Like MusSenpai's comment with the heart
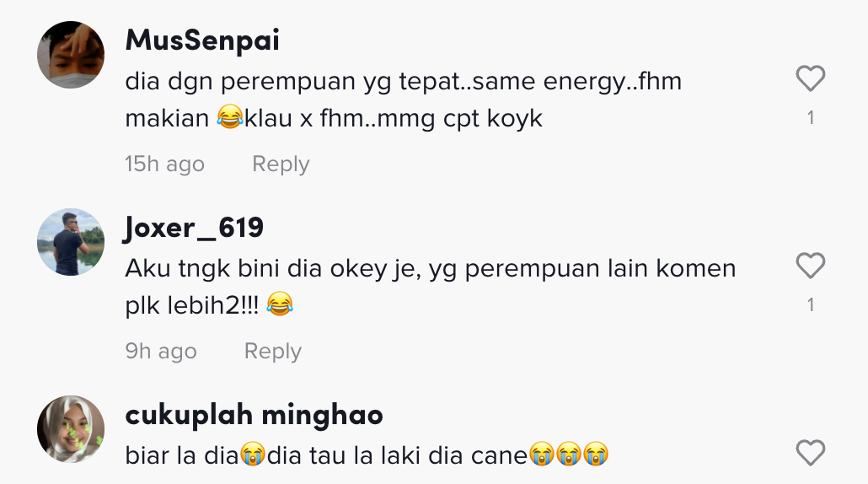Screen dimensions: 868x484 click(810, 79)
